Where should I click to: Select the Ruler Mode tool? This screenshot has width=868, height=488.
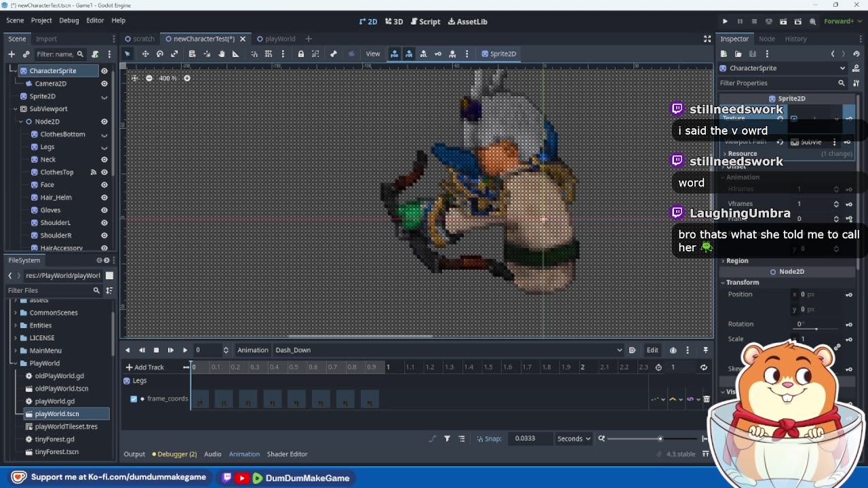[235, 54]
